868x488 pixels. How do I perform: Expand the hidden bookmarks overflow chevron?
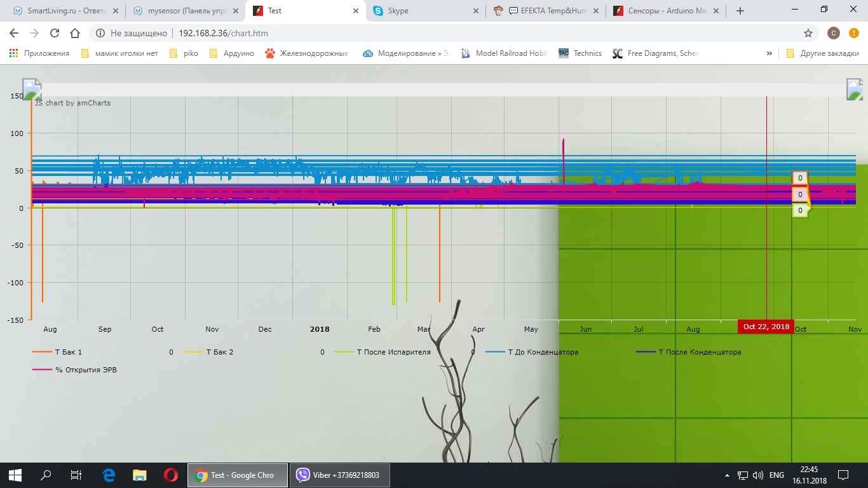(769, 53)
